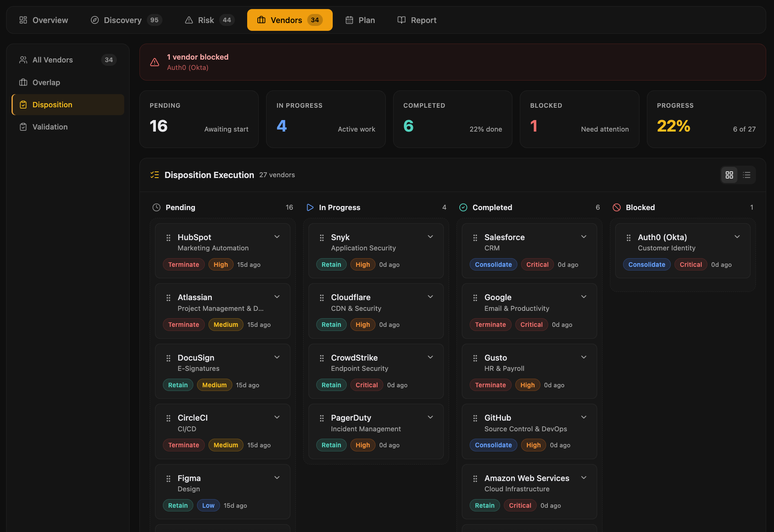The height and width of the screenshot is (532, 774).
Task: Expand the GitHub card
Action: tap(584, 417)
